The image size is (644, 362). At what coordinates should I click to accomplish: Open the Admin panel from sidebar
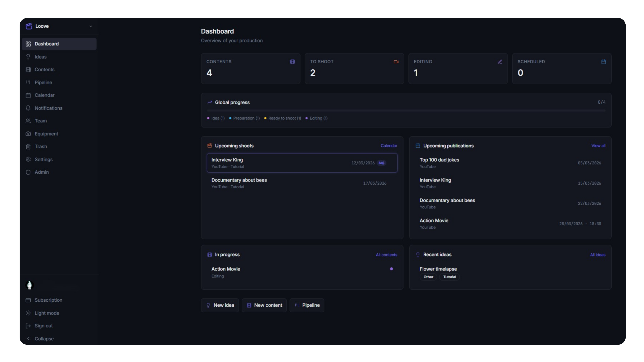tap(42, 172)
